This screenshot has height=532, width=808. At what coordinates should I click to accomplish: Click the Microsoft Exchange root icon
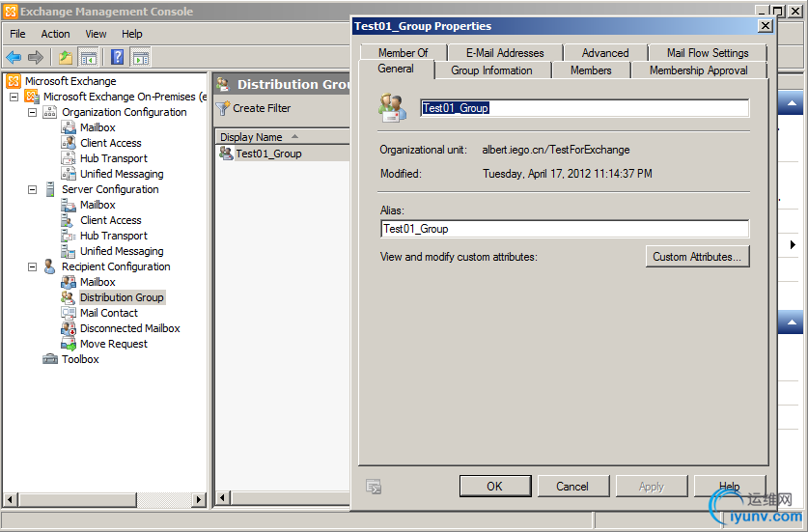pyautogui.click(x=14, y=81)
